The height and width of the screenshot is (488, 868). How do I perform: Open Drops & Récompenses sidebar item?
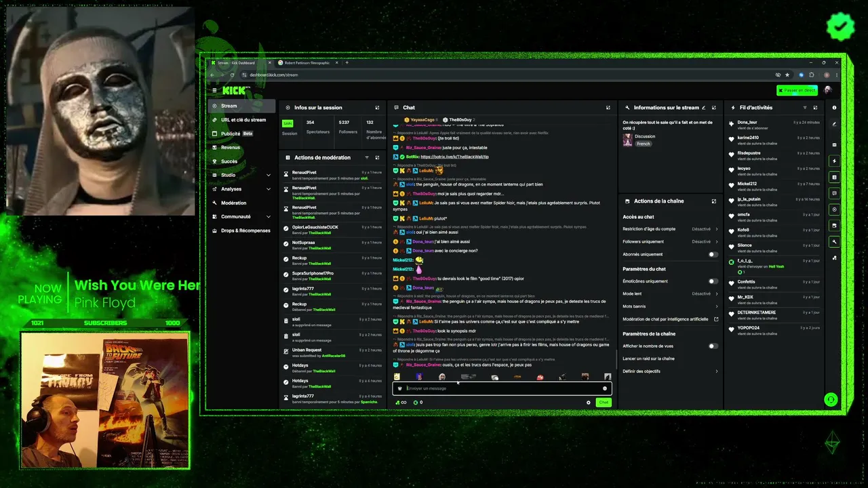click(241, 230)
